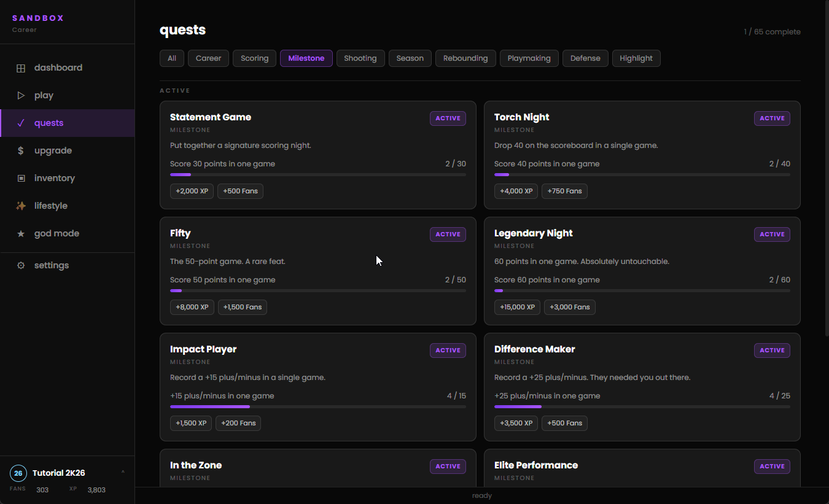Open settings from sidebar

tap(68, 265)
